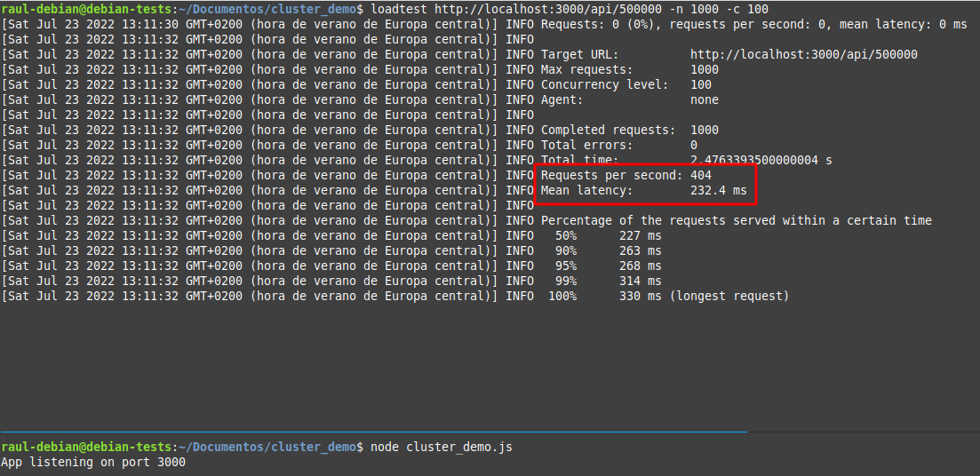
Task: Click the Concurrency level value 100
Action: [x=701, y=84]
